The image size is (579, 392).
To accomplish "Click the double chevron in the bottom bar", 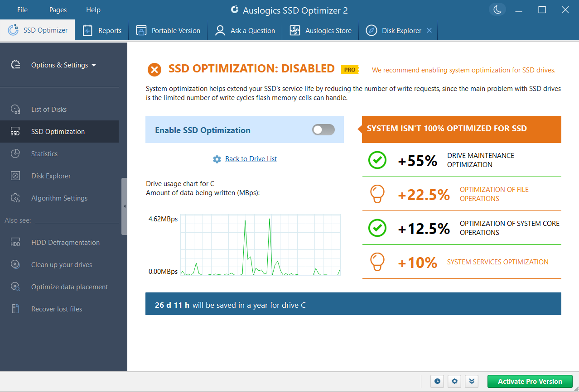I will tap(472, 381).
